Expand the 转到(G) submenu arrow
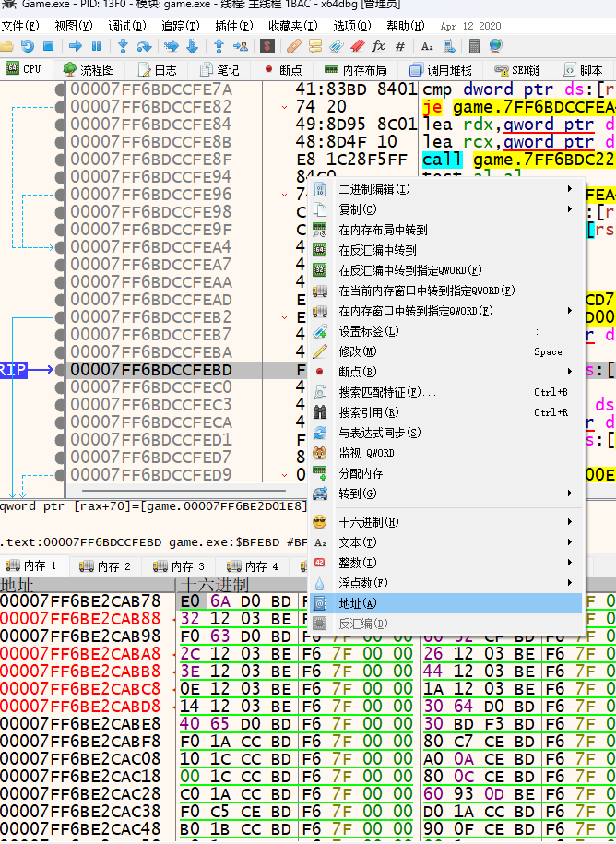 pos(570,493)
